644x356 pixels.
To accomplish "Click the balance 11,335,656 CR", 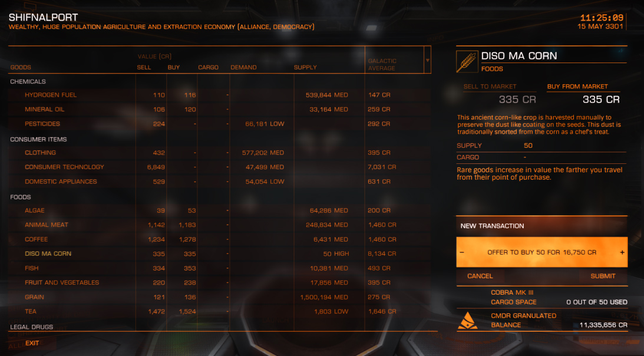I will 603,325.
